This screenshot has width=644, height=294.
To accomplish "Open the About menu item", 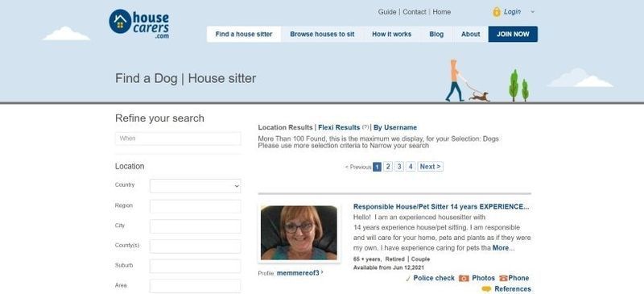I will pos(470,34).
